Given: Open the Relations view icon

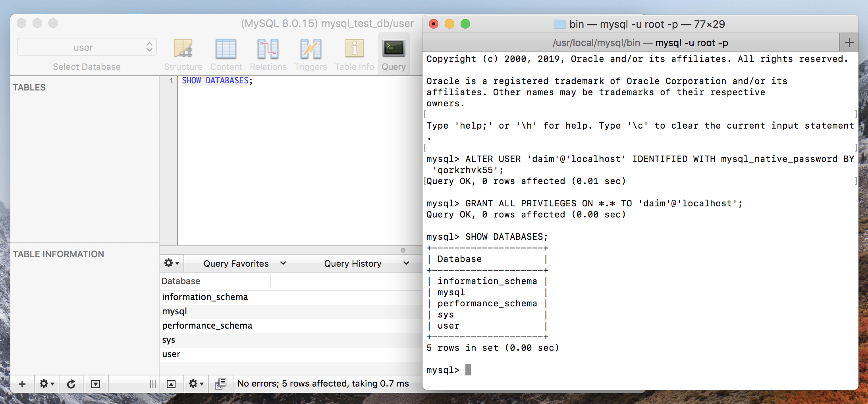Looking at the screenshot, I should click(x=268, y=54).
